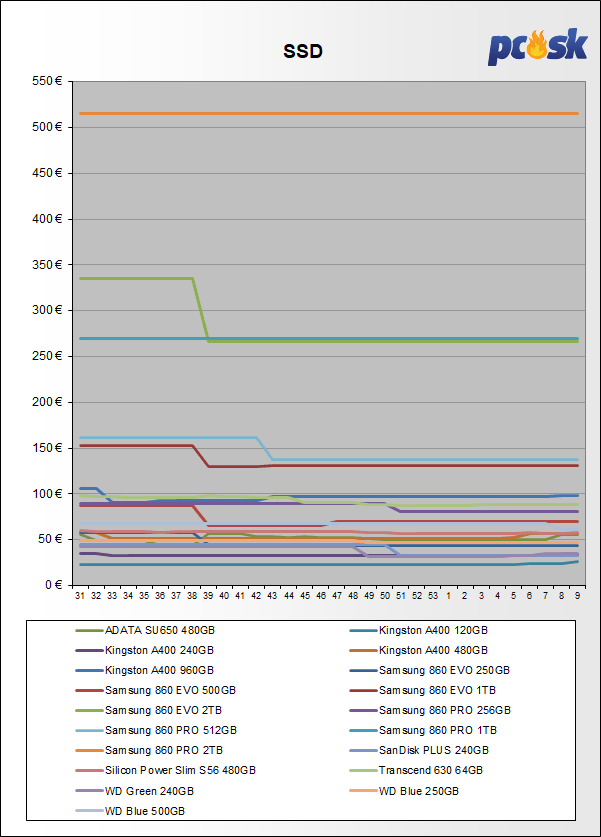Viewport: 601px width, 837px height.
Task: Select ADATA SU650 480GB legend entry
Action: click(145, 630)
